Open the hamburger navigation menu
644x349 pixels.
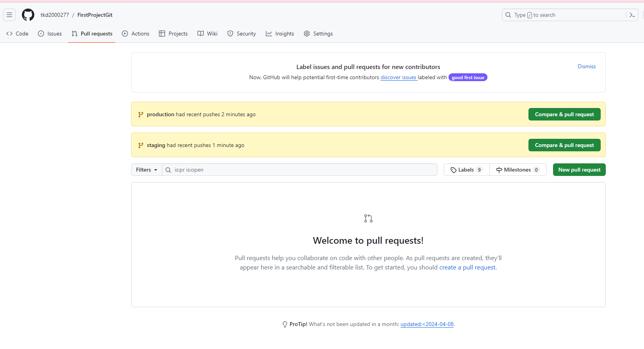point(9,15)
